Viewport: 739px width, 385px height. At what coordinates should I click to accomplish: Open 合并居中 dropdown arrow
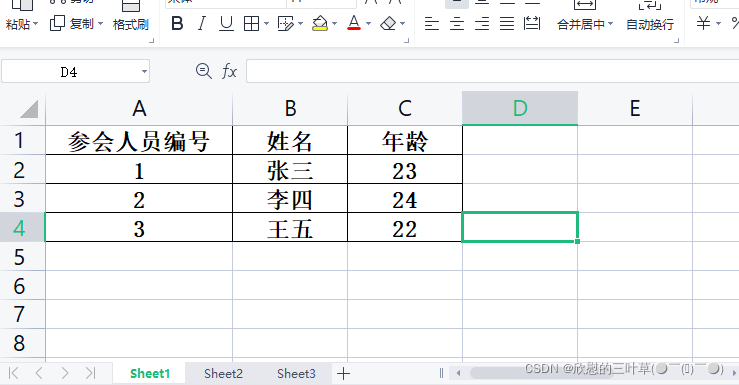coord(611,24)
